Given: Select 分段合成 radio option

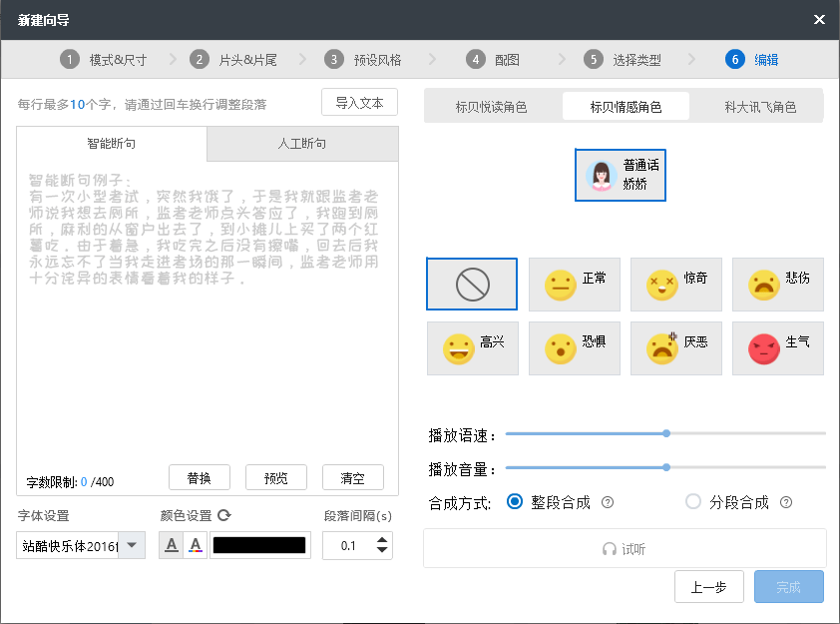Looking at the screenshot, I should (x=693, y=502).
